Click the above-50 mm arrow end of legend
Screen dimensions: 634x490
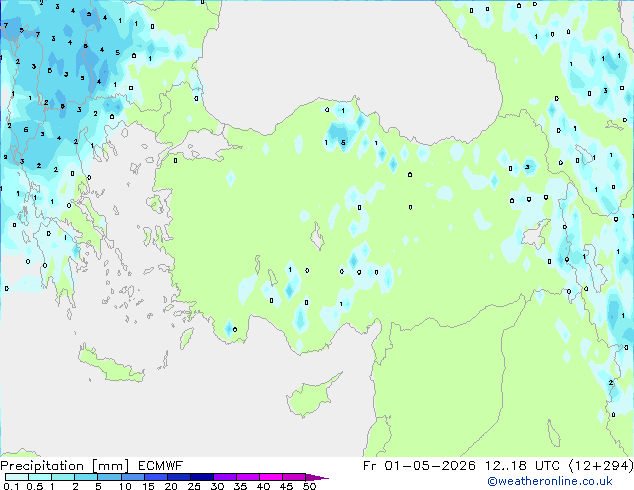(x=317, y=477)
